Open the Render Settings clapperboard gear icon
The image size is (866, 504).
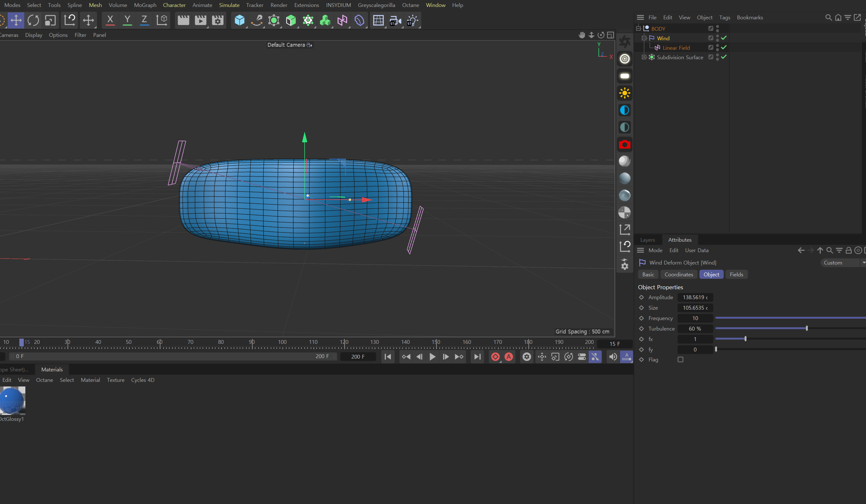tap(217, 20)
